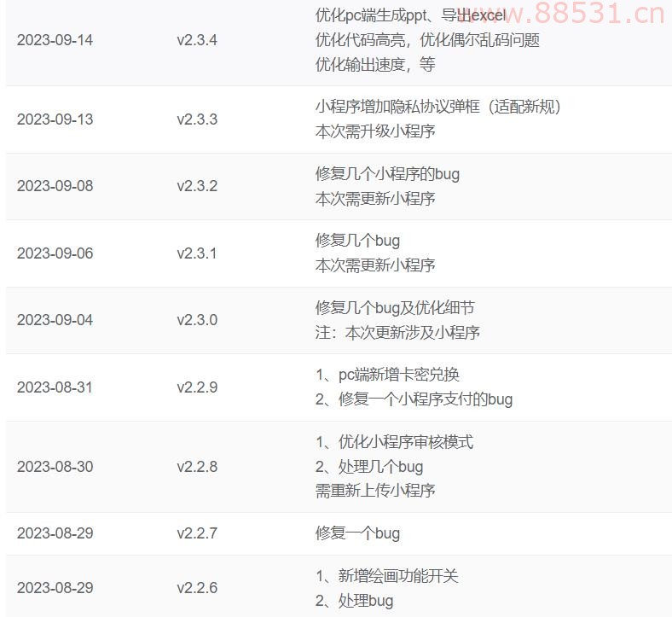This screenshot has height=617, width=672.
Task: Click the line 本次需升级小程序
Action: (x=375, y=131)
